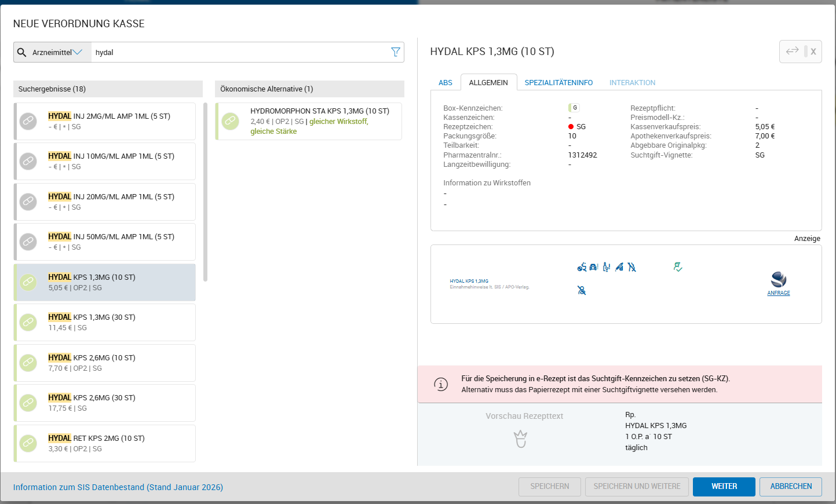Click the SPEICHERN button
The image size is (836, 504).
click(550, 487)
